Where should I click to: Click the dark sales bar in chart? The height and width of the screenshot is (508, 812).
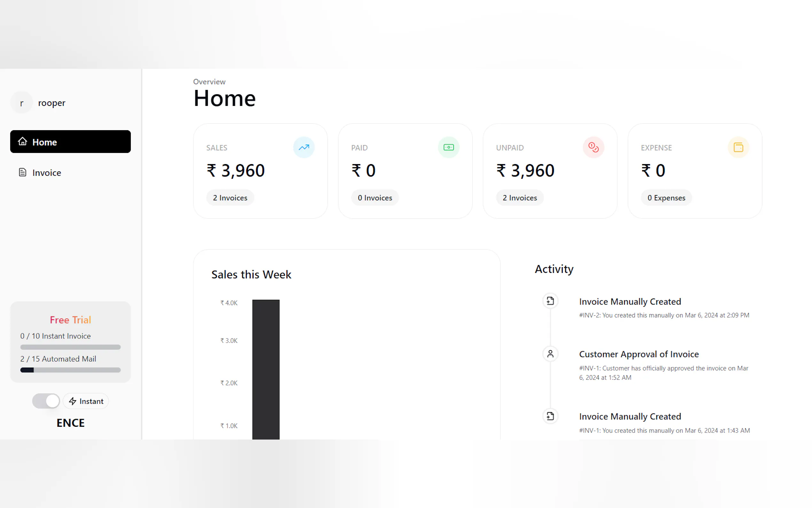266,369
